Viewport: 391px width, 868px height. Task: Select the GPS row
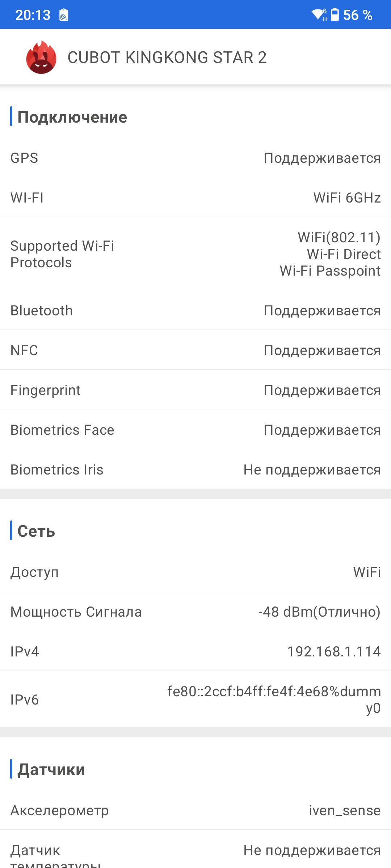pyautogui.click(x=195, y=158)
